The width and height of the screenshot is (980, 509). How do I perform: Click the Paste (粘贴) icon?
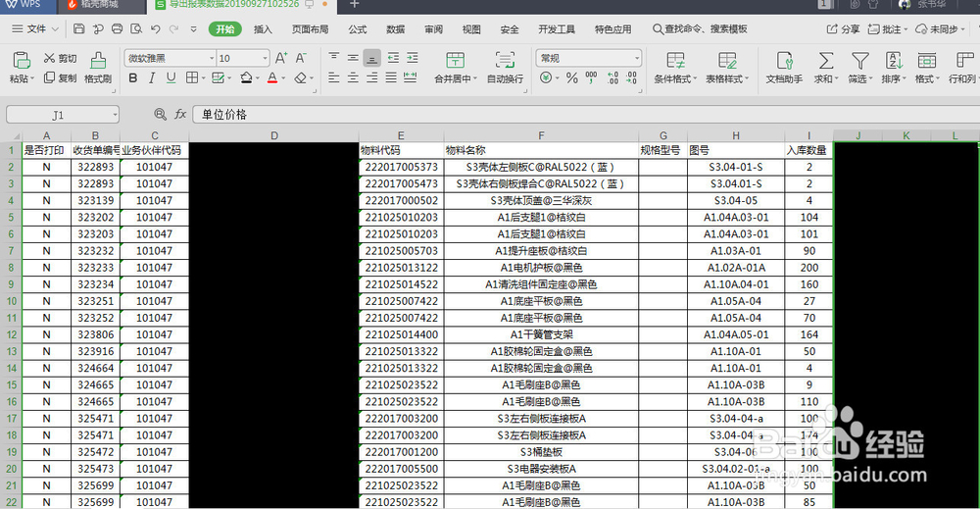tap(22, 61)
